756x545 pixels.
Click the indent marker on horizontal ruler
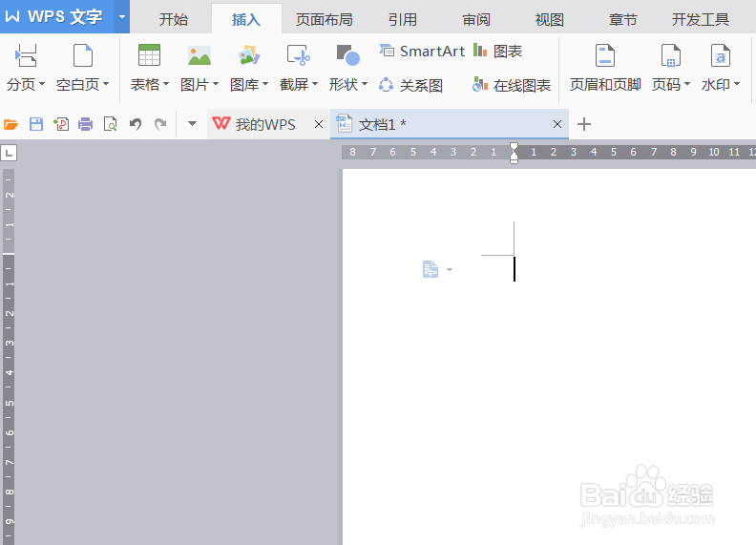point(514,153)
